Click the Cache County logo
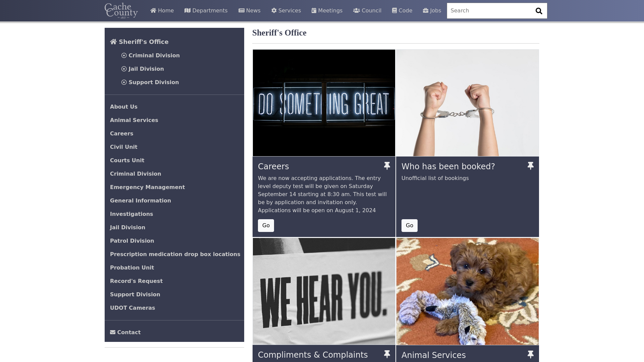Image resolution: width=644 pixels, height=362 pixels. point(121,11)
